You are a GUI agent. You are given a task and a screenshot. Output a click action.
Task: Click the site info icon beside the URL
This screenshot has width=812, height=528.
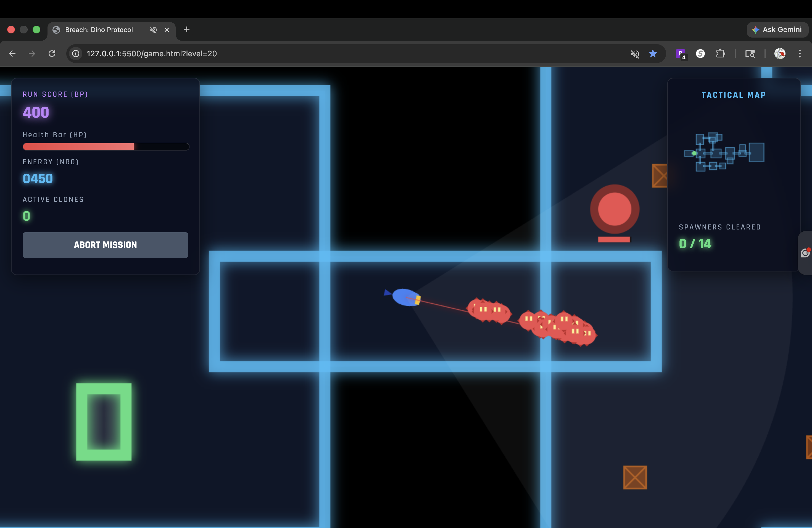(x=76, y=54)
